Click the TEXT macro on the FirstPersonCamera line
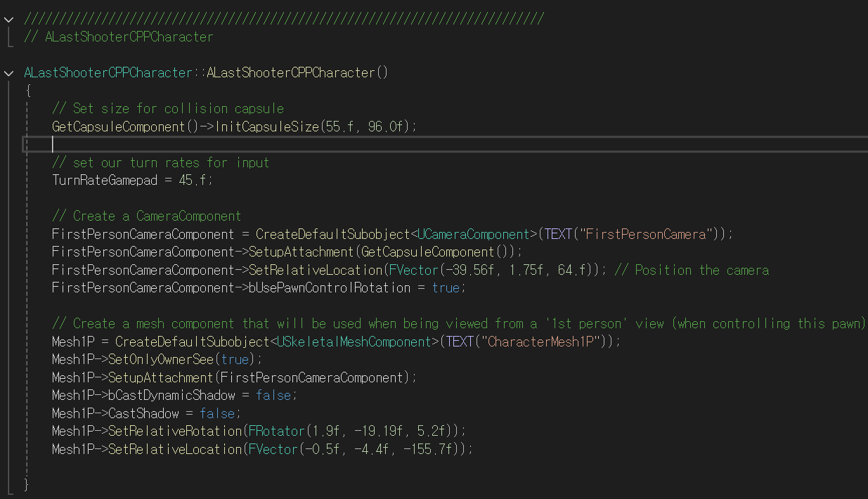This screenshot has height=499, width=868. pos(558,234)
